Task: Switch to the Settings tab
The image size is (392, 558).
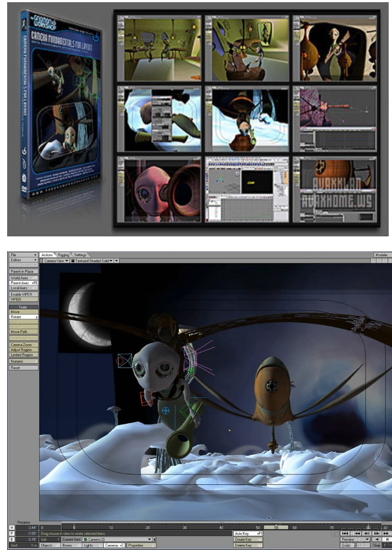Action: point(80,255)
